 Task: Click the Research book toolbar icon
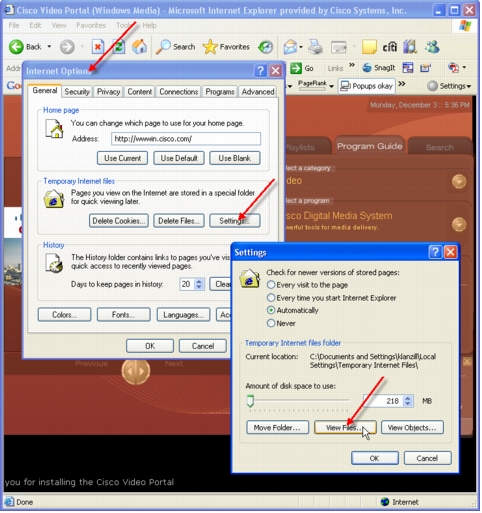[410, 47]
